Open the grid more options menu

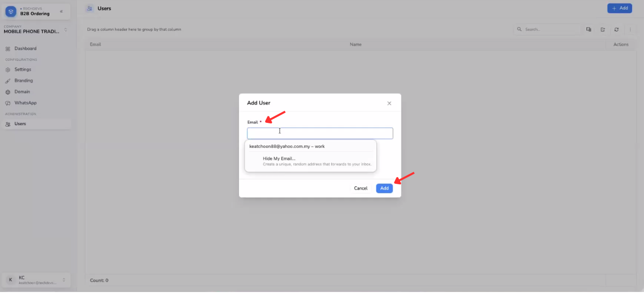(x=630, y=29)
